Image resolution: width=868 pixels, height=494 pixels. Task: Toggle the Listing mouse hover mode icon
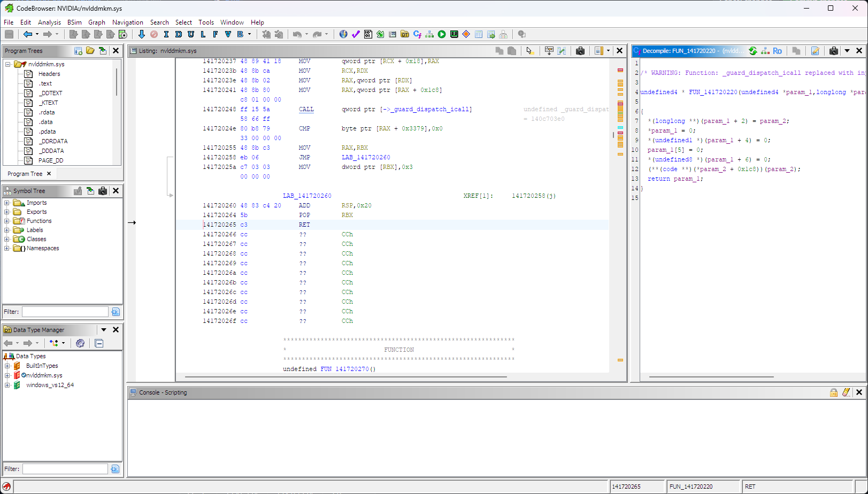pyautogui.click(x=529, y=51)
